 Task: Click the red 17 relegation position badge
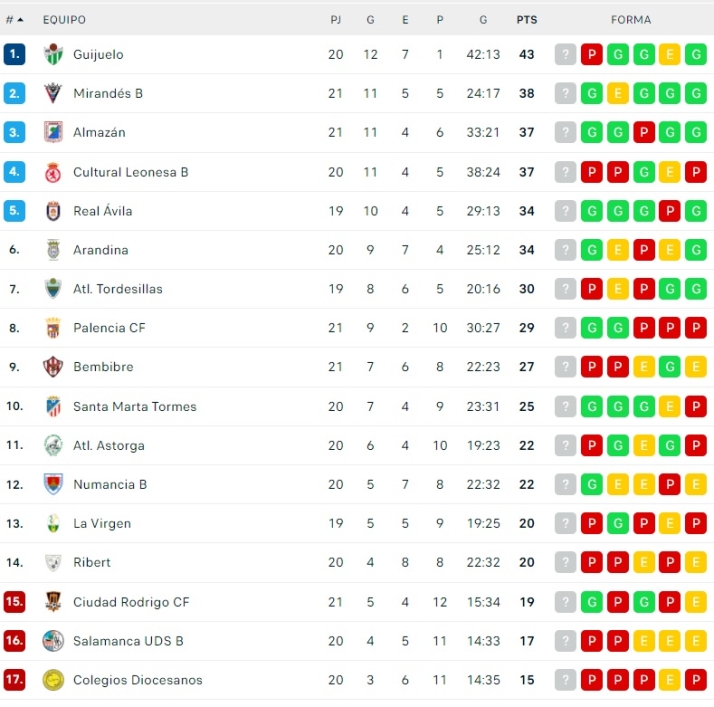[14, 680]
